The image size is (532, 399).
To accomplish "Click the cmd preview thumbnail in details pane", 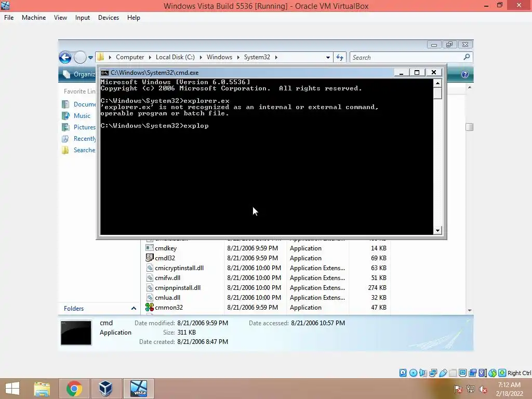I will pyautogui.click(x=76, y=332).
